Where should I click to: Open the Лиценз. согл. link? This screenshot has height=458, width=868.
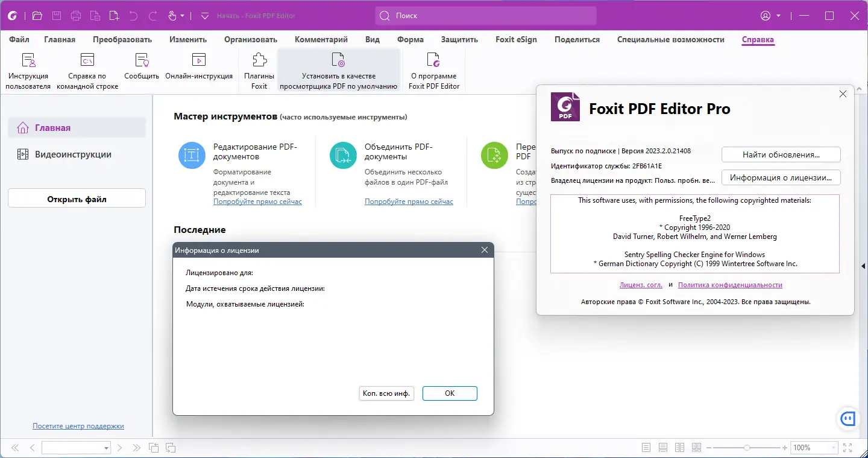coord(641,285)
